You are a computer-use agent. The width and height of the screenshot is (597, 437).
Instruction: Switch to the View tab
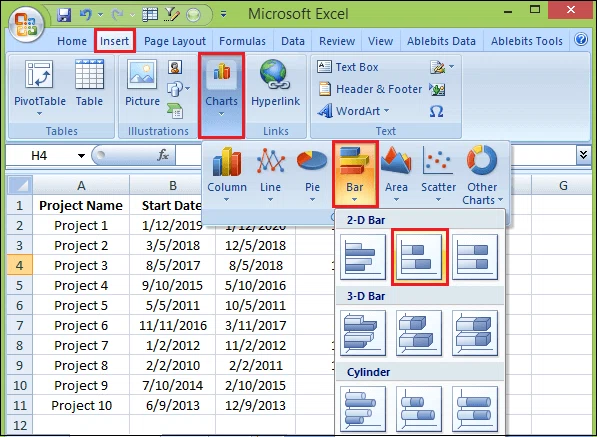click(x=380, y=41)
